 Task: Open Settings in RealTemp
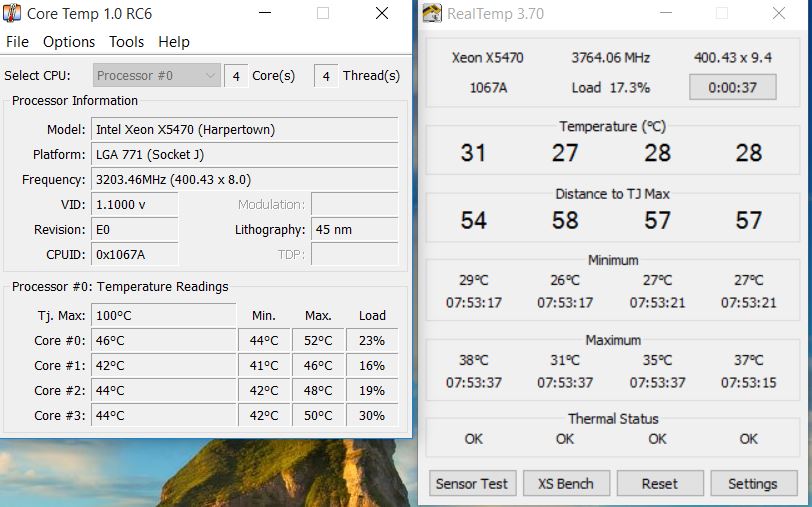753,484
